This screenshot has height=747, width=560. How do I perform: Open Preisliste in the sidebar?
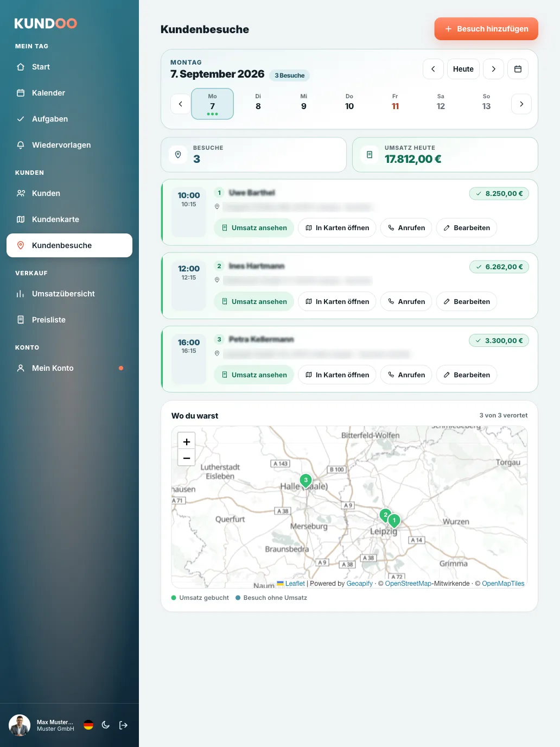69,320
